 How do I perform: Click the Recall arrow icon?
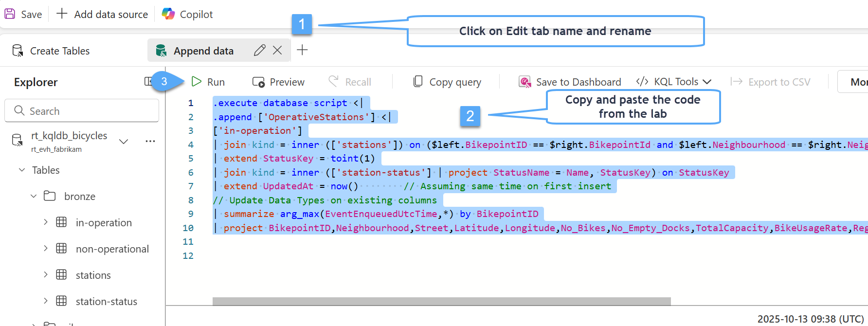[333, 81]
